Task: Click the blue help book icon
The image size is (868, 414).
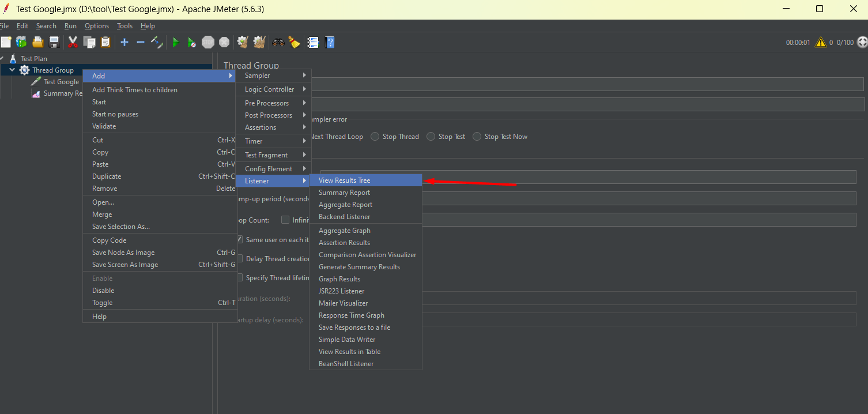Action: pyautogui.click(x=330, y=42)
